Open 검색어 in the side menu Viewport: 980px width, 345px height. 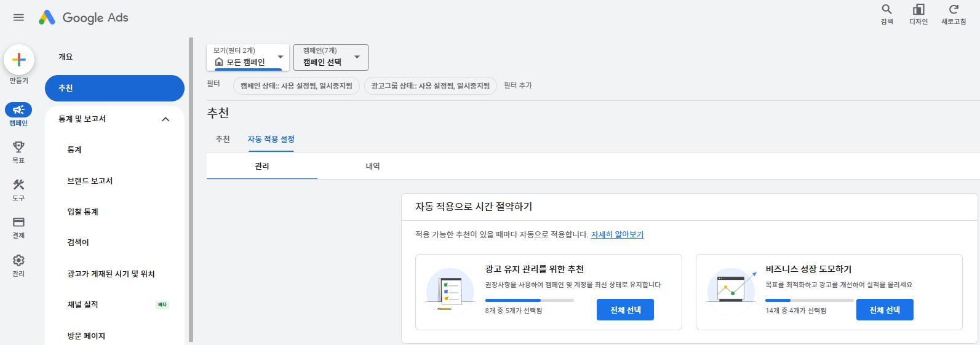coord(78,243)
